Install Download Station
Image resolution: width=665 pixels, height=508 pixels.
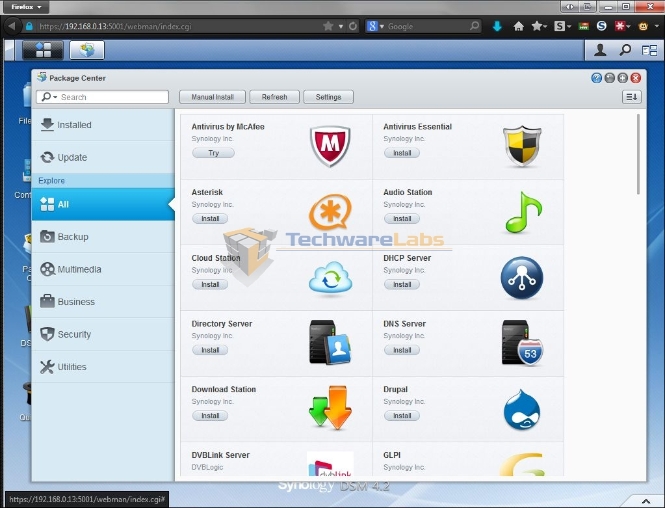tap(210, 416)
